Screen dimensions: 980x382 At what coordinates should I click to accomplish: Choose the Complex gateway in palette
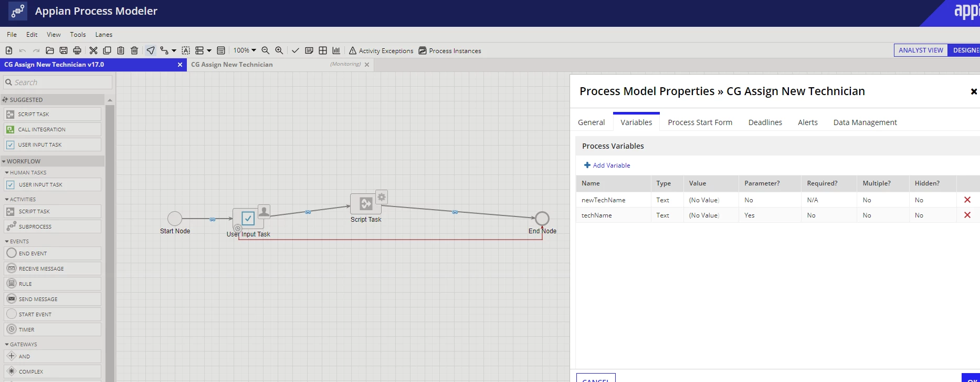[52, 371]
